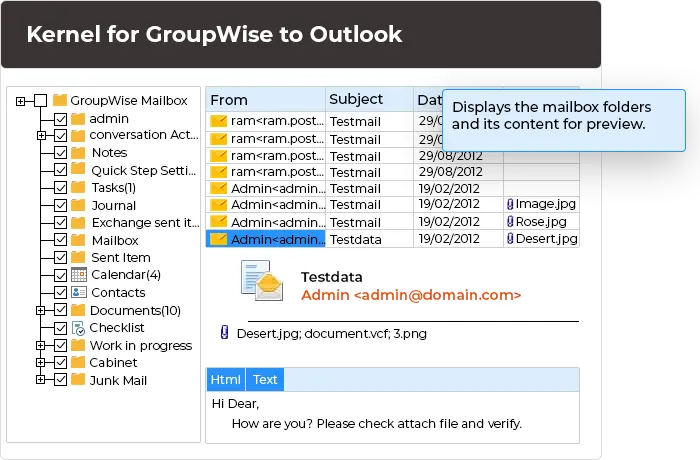Select Admin row with Rose.jpg attachment

click(392, 222)
